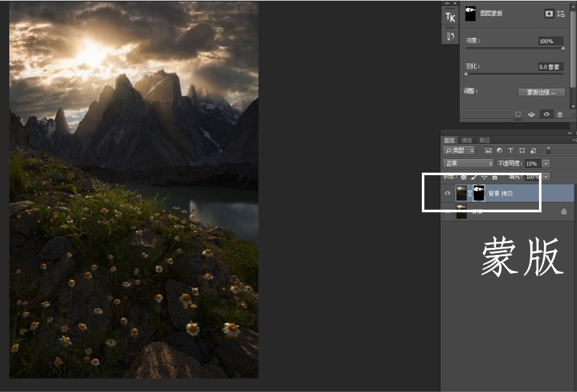Screen dimensions: 577x392
Task: Filter layers by adjustment layer icon
Action: coord(499,150)
